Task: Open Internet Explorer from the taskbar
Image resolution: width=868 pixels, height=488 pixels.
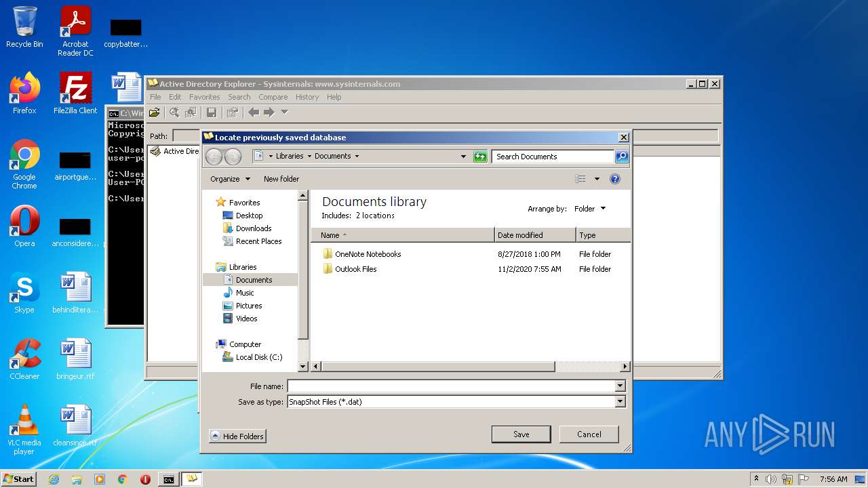Action: click(x=54, y=479)
